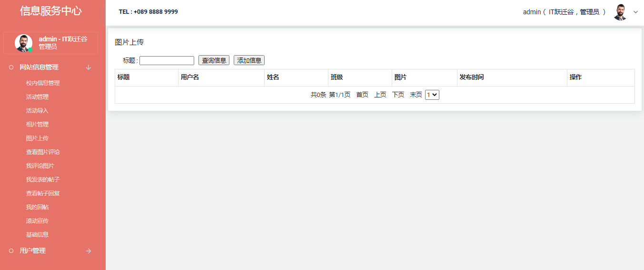This screenshot has width=644, height=270.
Task: Open the user dropdown chevron in header
Action: pyautogui.click(x=635, y=12)
